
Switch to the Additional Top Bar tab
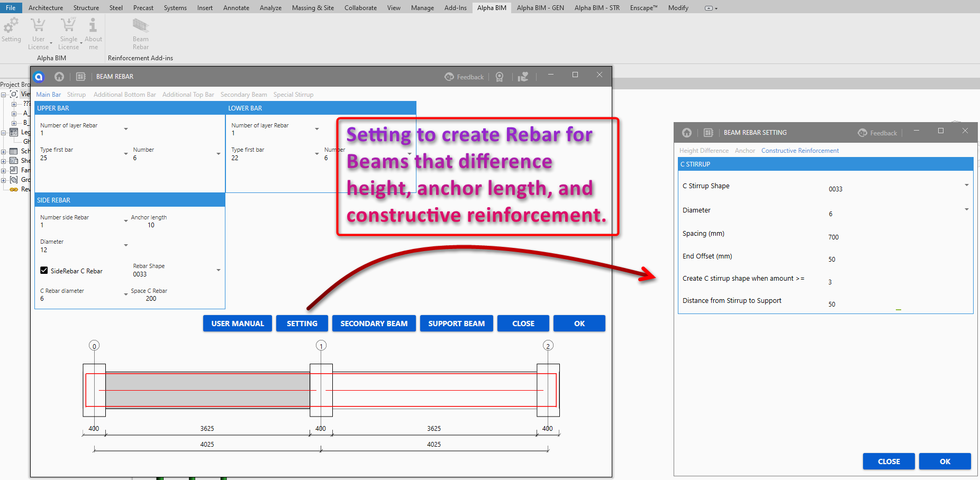pyautogui.click(x=188, y=95)
